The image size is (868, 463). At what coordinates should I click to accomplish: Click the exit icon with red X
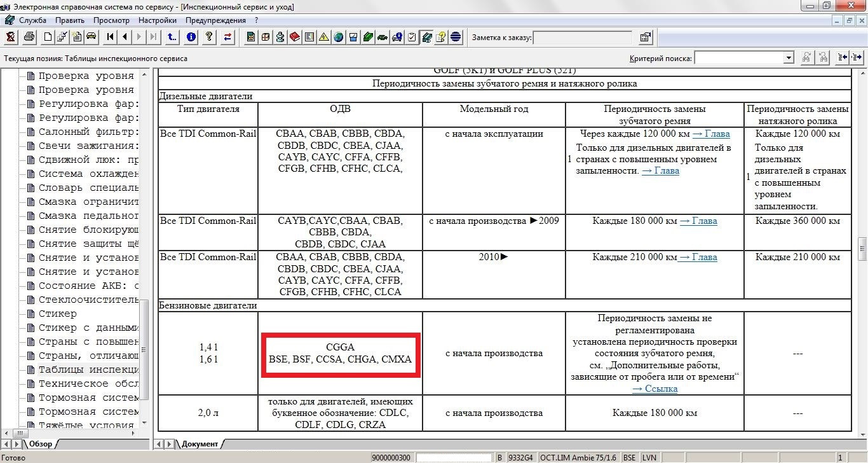click(10, 37)
